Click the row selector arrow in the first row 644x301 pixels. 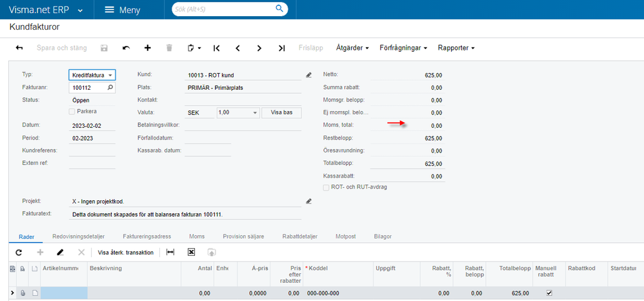[x=12, y=293]
